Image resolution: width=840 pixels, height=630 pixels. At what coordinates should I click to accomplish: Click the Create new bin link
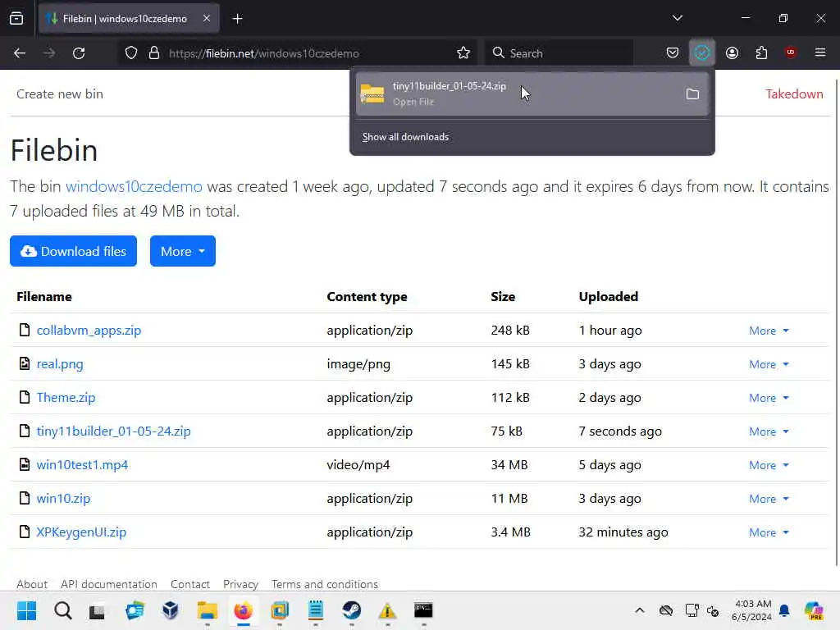pyautogui.click(x=59, y=94)
